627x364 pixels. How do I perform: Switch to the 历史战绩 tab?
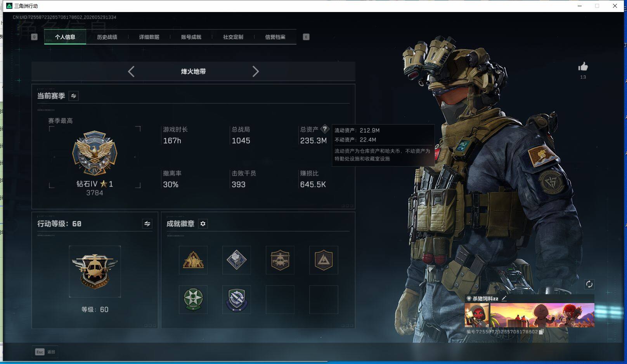point(107,37)
